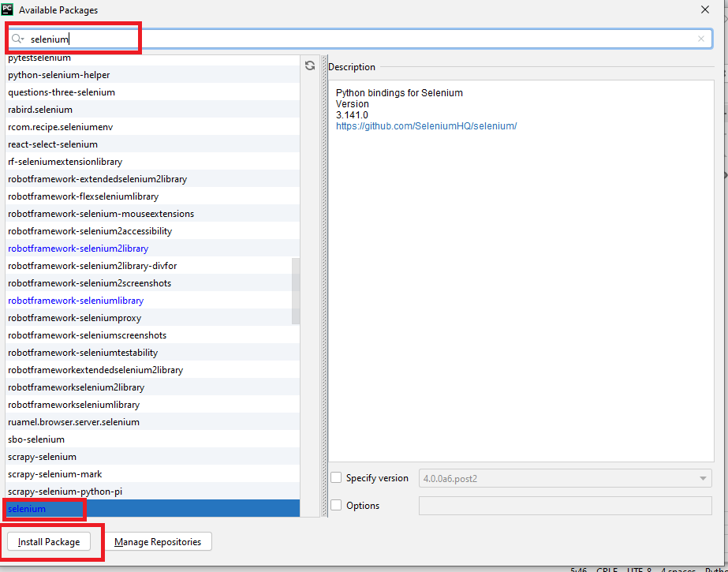The width and height of the screenshot is (728, 572).
Task: Click the package list vertical scrollbar
Action: point(296,291)
